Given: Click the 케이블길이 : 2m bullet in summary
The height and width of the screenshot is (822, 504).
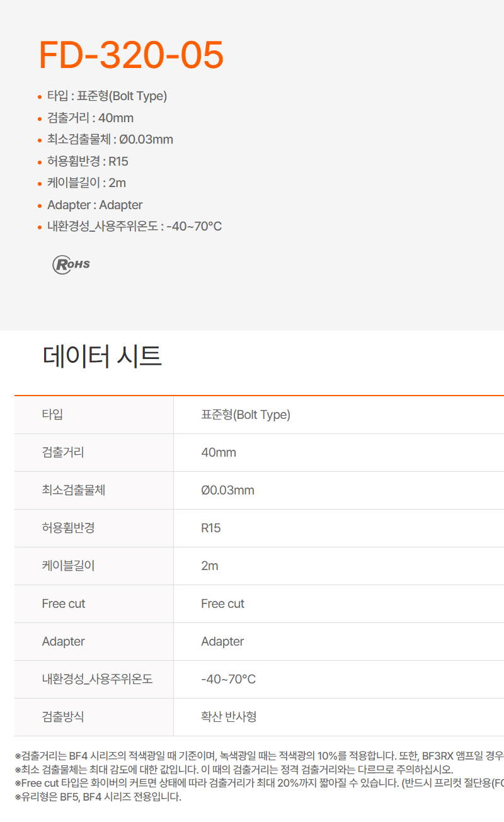Looking at the screenshot, I should point(86,183).
